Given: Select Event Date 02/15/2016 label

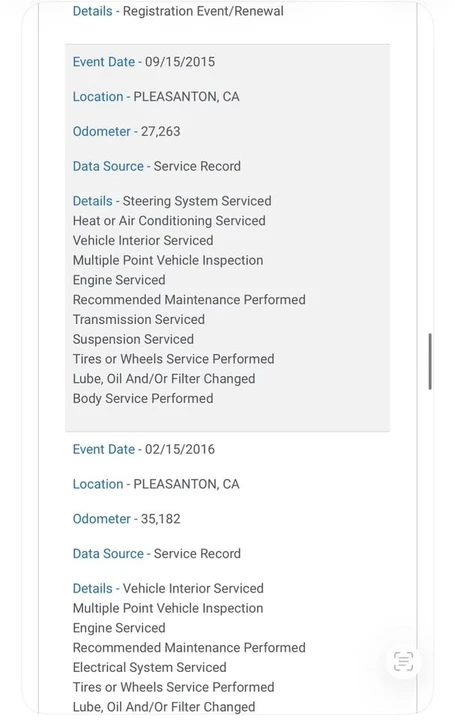Looking at the screenshot, I should point(104,449).
